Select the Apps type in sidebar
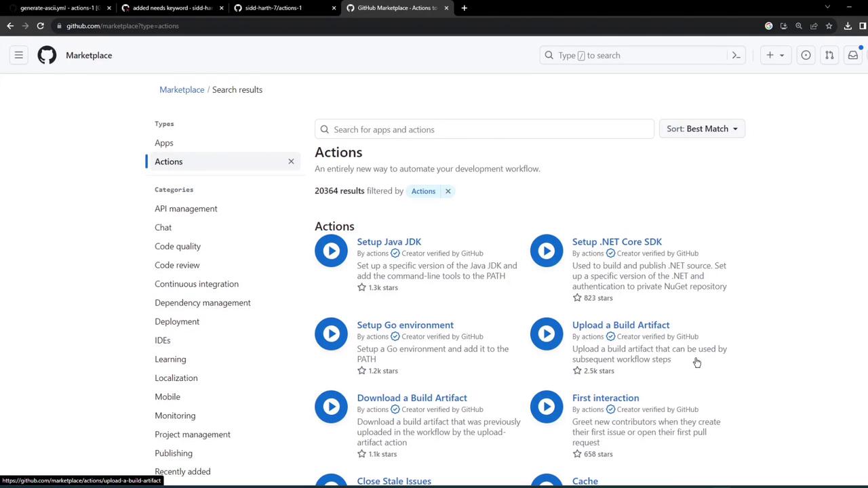 [164, 143]
